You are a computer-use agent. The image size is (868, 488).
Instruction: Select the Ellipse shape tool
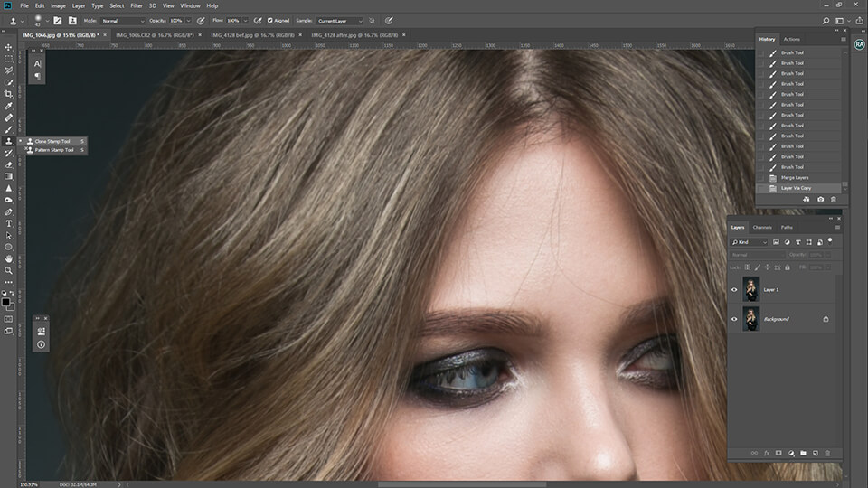tap(8, 248)
